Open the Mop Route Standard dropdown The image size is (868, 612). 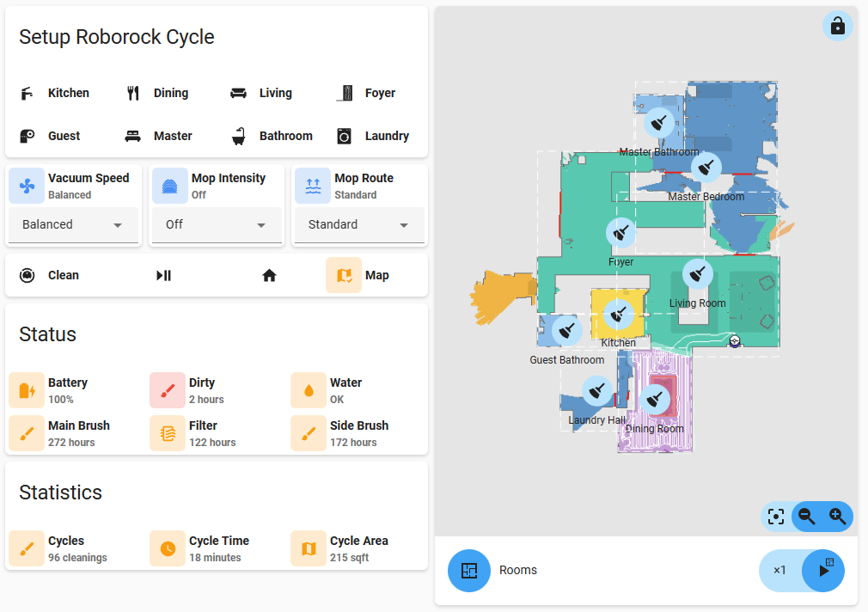coord(359,225)
